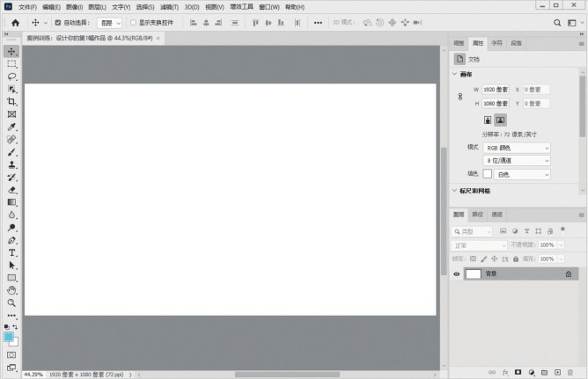
Task: Collapse the Canvas section
Action: pyautogui.click(x=454, y=74)
